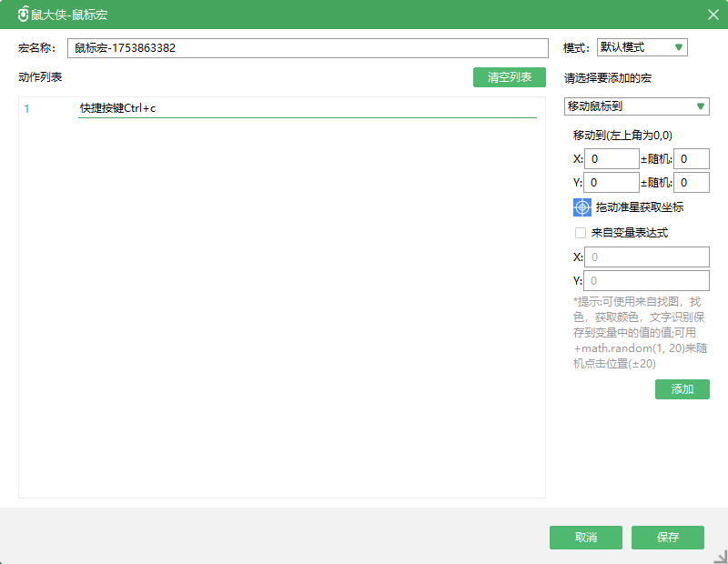Close the 鼠标宏 dialog window

point(713,15)
